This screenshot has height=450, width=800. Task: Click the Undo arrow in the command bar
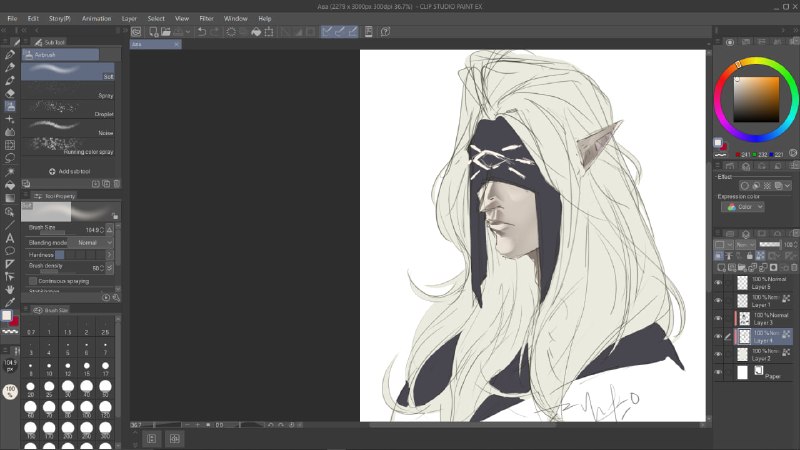[x=202, y=32]
